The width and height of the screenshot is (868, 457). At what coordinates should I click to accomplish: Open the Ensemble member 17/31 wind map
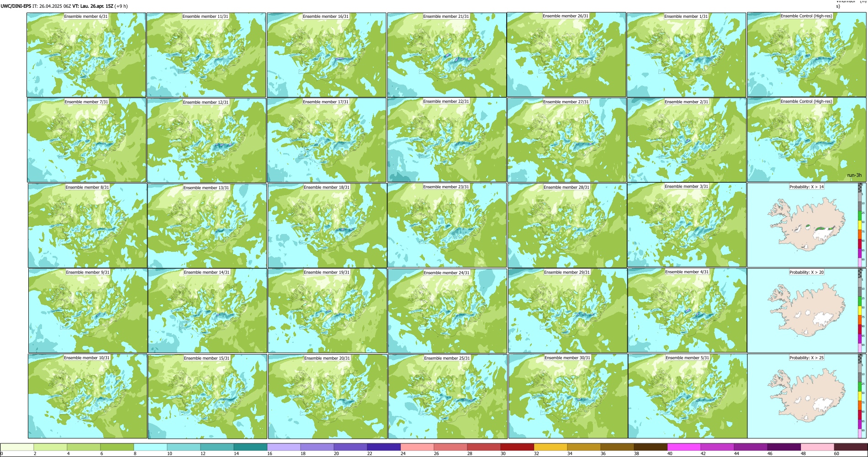point(327,140)
